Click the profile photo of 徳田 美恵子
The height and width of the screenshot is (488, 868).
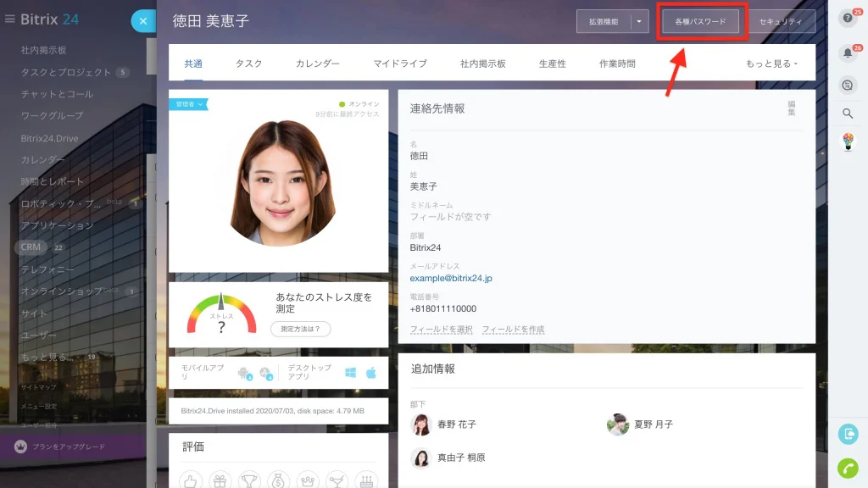[281, 183]
